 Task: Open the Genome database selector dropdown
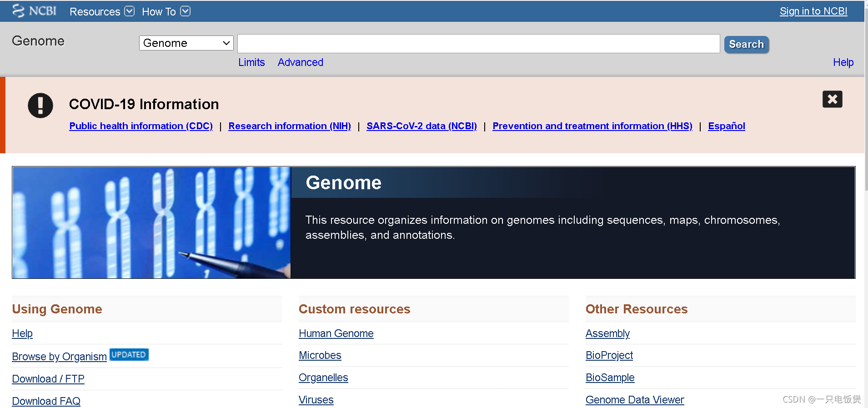click(186, 43)
